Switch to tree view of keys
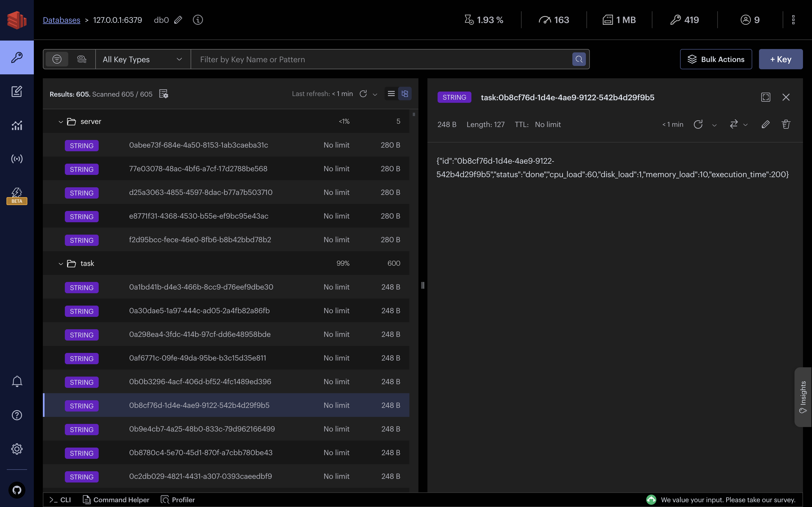This screenshot has width=812, height=507. [x=405, y=94]
